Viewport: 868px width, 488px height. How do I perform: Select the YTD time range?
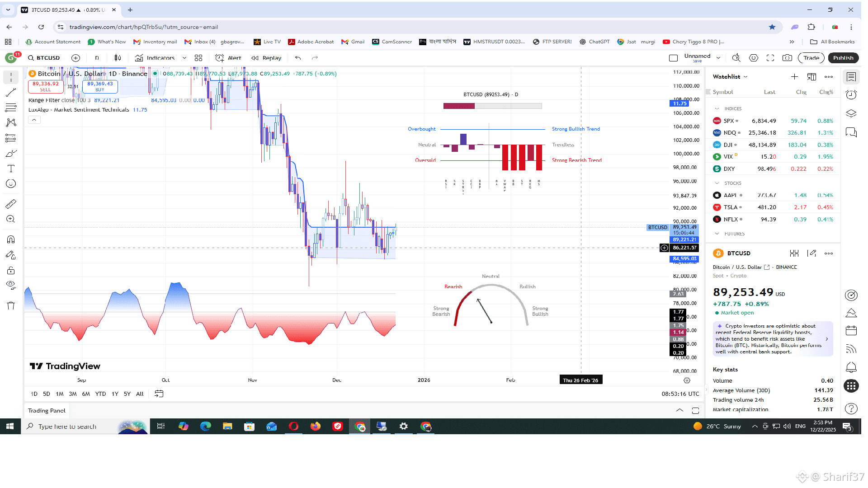(x=100, y=394)
